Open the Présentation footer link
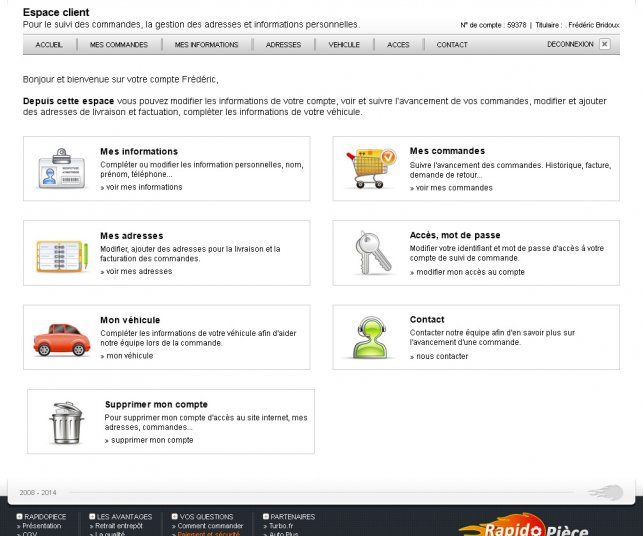This screenshot has width=643, height=536. coord(41,526)
